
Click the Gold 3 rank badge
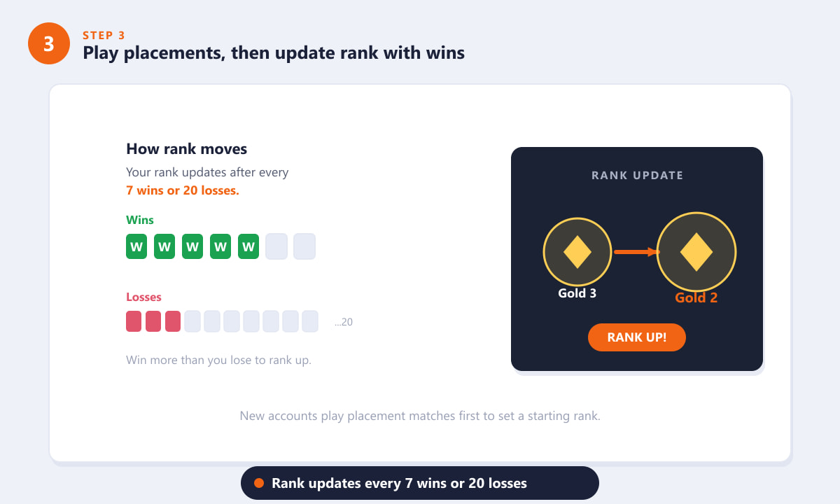[577, 252]
